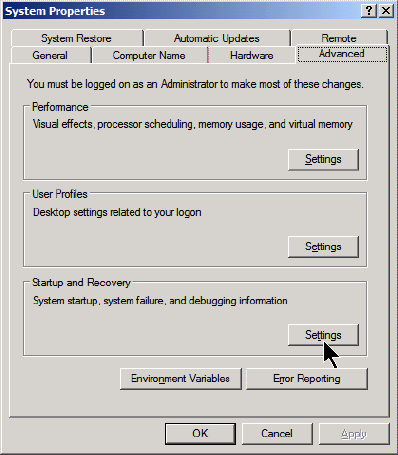
Task: Open User Profiles Settings
Action: (x=323, y=247)
